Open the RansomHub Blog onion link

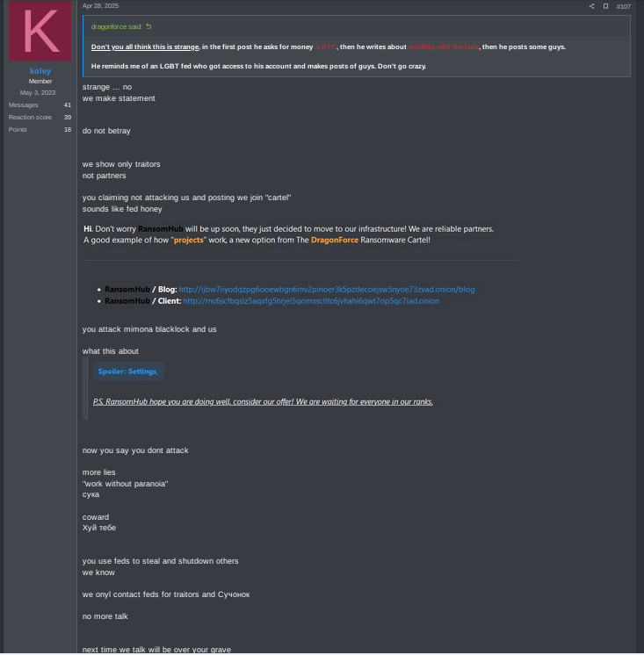[x=327, y=290]
